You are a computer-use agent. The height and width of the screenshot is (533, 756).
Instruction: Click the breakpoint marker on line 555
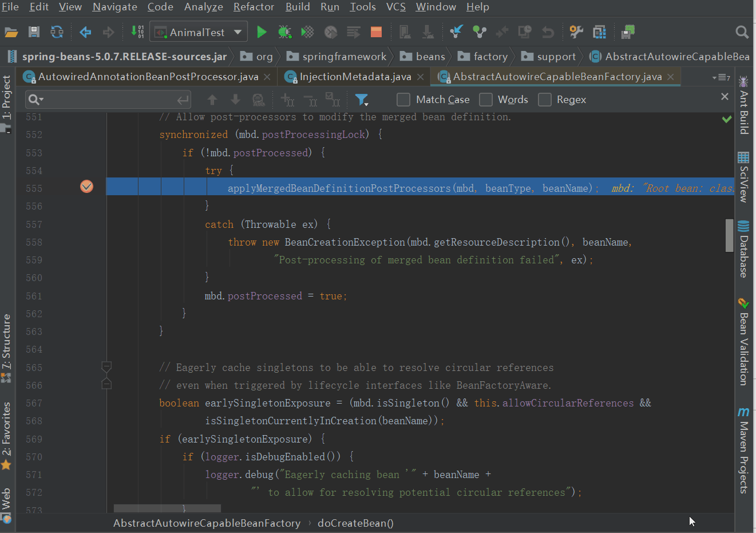coord(86,187)
